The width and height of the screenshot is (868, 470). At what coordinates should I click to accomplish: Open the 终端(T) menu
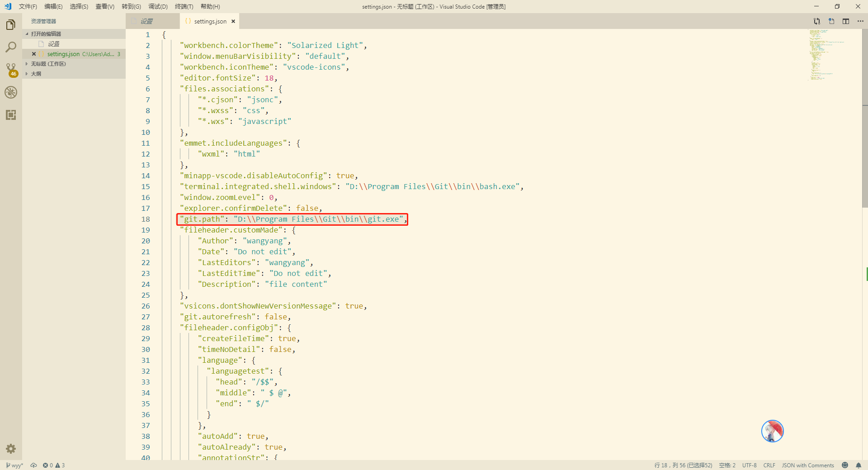[184, 6]
